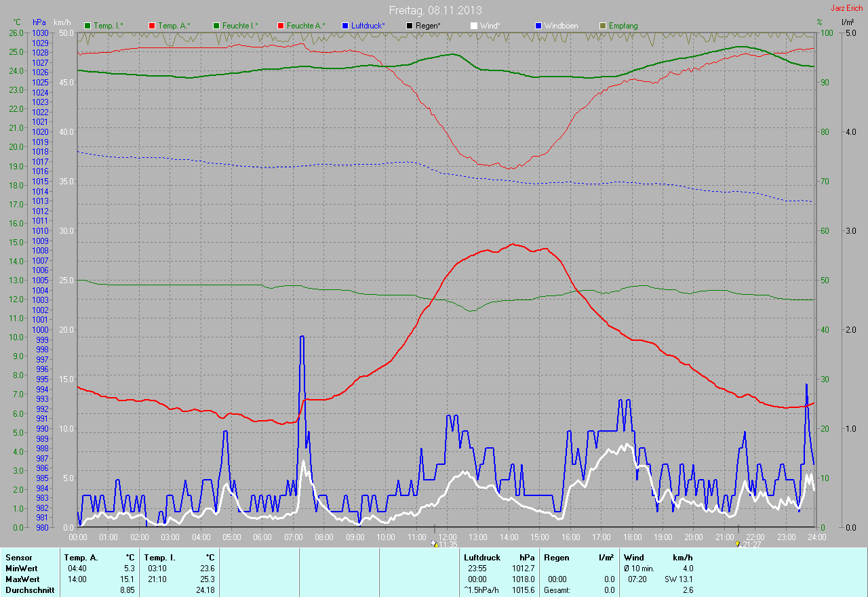Viewport: 868px width, 597px height.
Task: Toggle the Windböen legend label
Action: (x=561, y=26)
